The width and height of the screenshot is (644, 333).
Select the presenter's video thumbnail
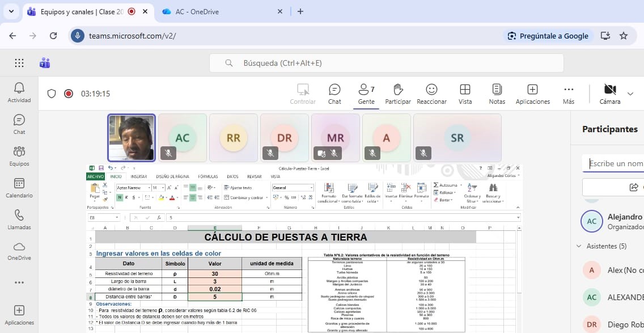[132, 138]
